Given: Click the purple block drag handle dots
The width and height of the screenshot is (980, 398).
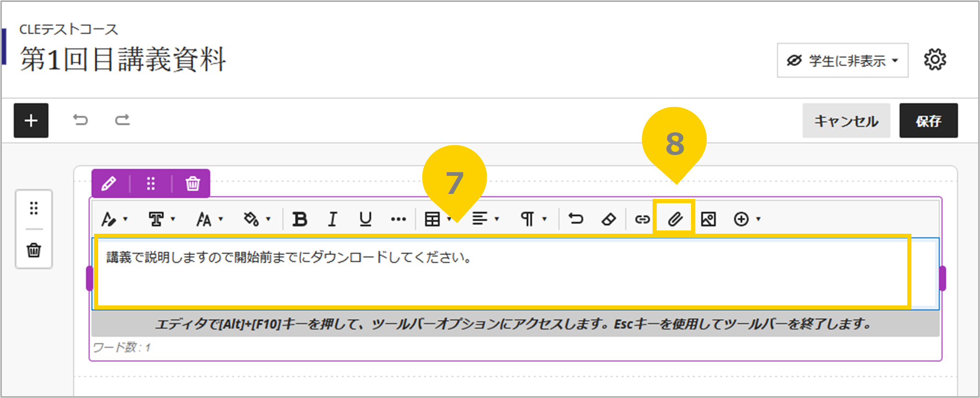Looking at the screenshot, I should pos(151,184).
